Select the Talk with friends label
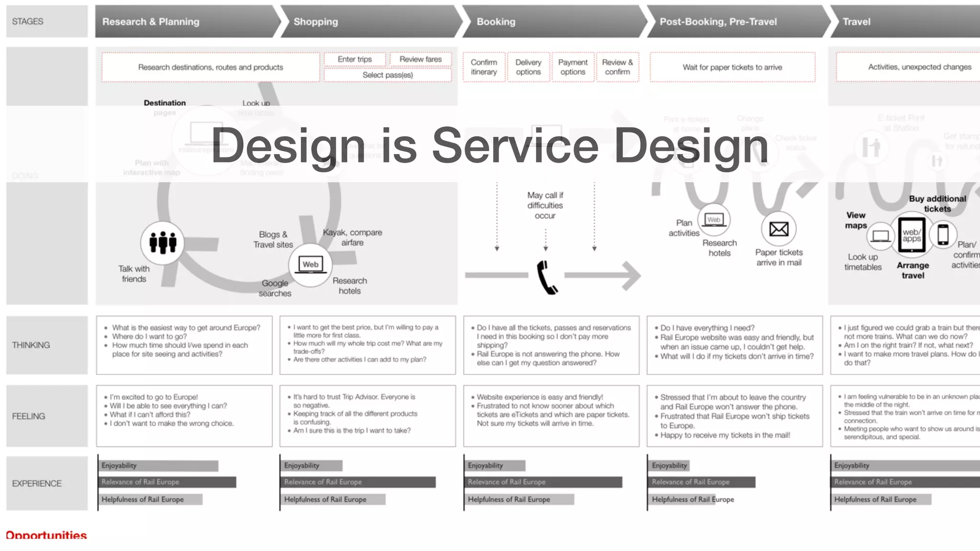 (134, 274)
